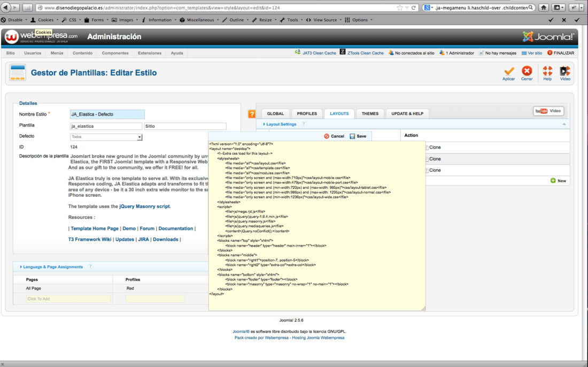Open the Defecto dropdown showing Todos
The width and height of the screenshot is (588, 367).
point(106,137)
